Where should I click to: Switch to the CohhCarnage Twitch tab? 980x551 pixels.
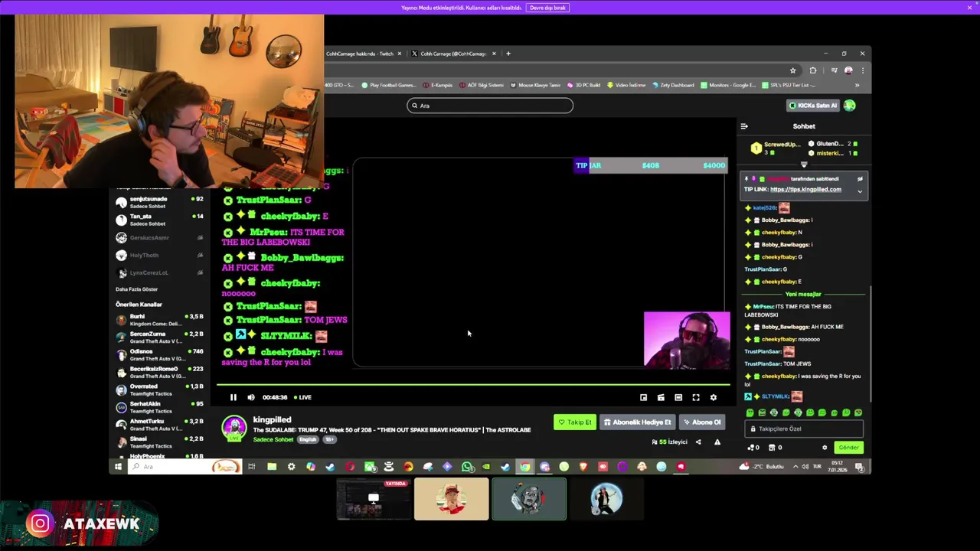coord(362,54)
